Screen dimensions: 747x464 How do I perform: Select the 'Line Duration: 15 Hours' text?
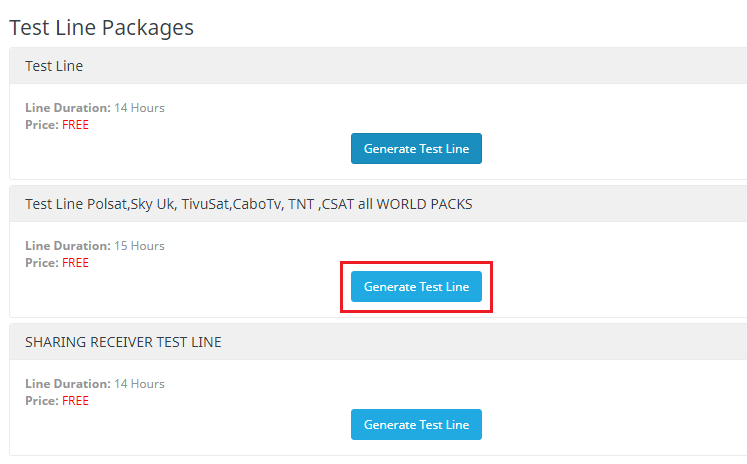pyautogui.click(x=95, y=246)
